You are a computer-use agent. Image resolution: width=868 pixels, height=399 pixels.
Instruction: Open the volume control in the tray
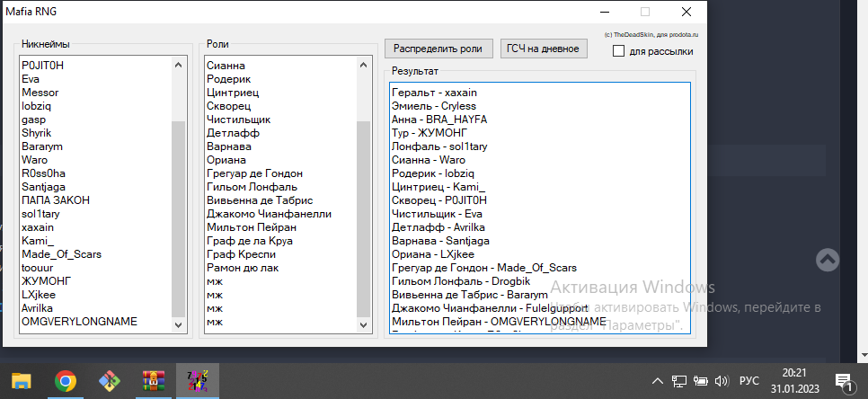(722, 381)
